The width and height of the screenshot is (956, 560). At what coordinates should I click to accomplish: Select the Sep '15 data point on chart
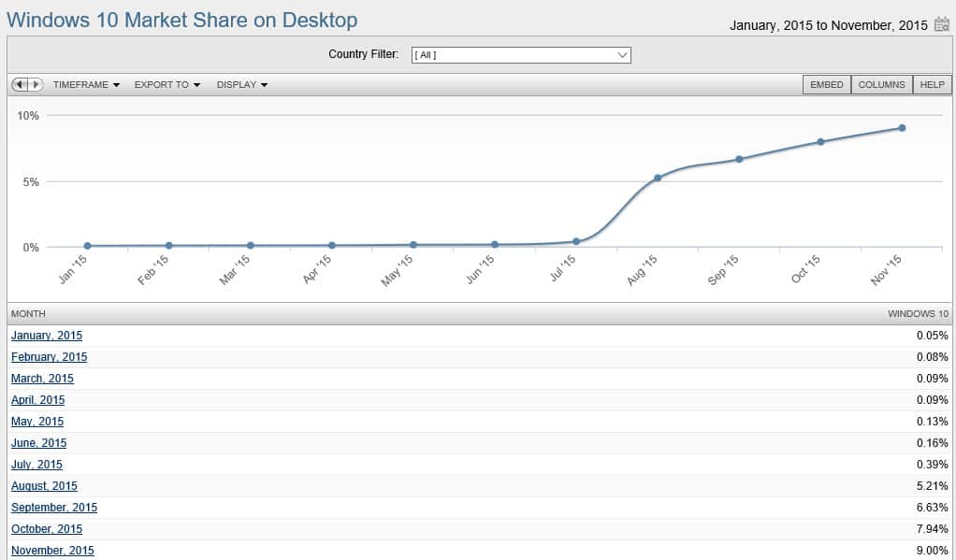pyautogui.click(x=739, y=159)
